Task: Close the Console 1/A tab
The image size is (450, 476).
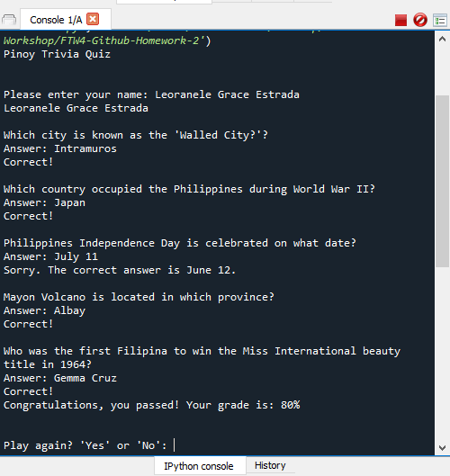Action: [93, 20]
